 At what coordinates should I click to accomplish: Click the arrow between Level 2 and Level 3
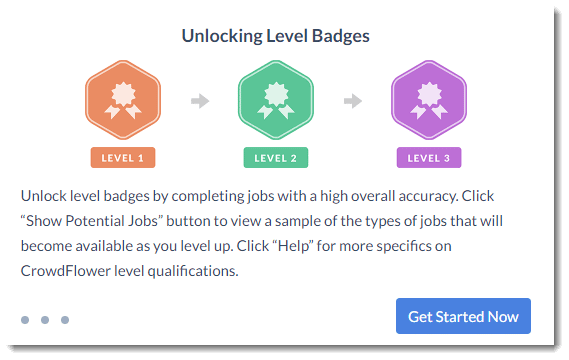(353, 101)
